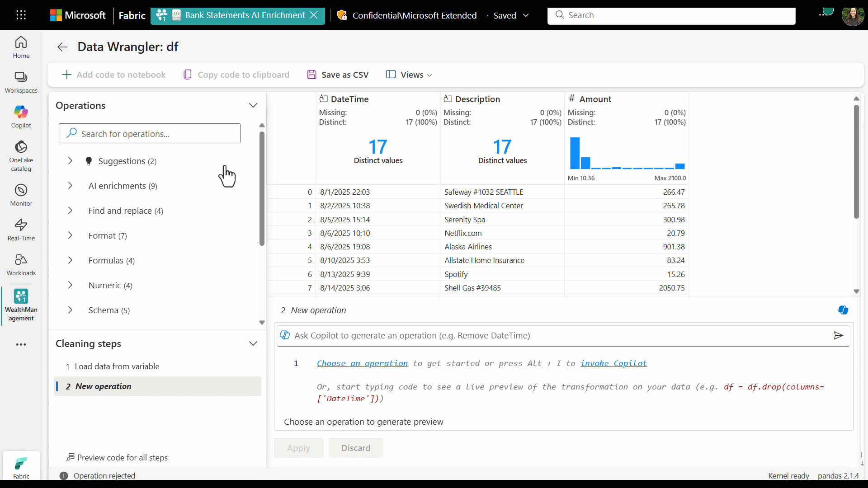
Task: Click the Choose an operation link
Action: pos(362,363)
